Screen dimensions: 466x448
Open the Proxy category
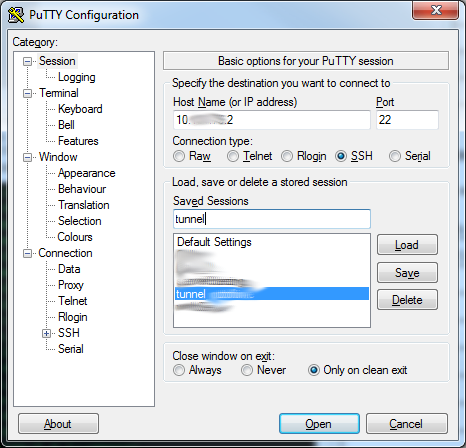70,285
